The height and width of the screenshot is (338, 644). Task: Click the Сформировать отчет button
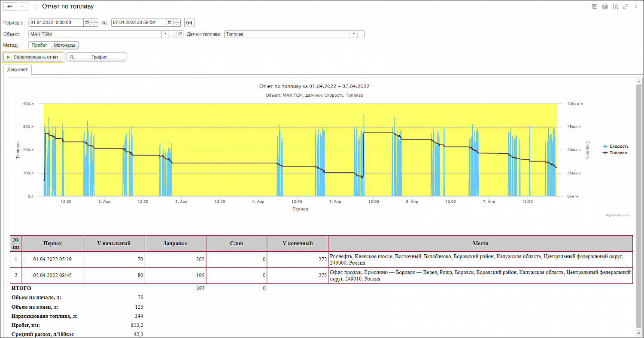33,57
